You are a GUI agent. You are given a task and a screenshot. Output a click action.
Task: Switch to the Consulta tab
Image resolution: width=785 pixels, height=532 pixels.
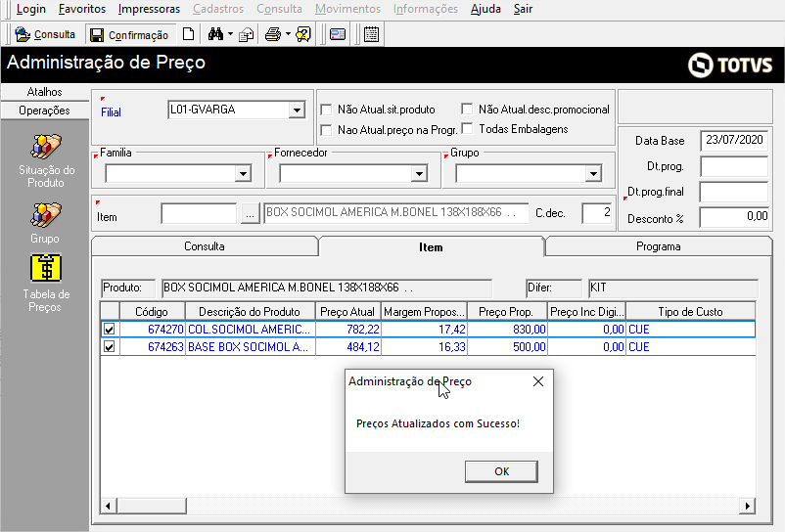pyautogui.click(x=205, y=246)
